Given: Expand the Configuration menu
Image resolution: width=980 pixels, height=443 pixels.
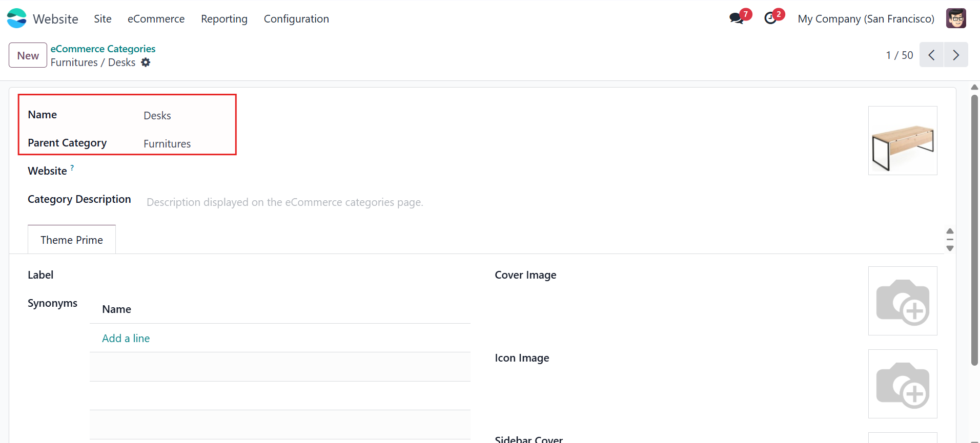Looking at the screenshot, I should (x=296, y=19).
